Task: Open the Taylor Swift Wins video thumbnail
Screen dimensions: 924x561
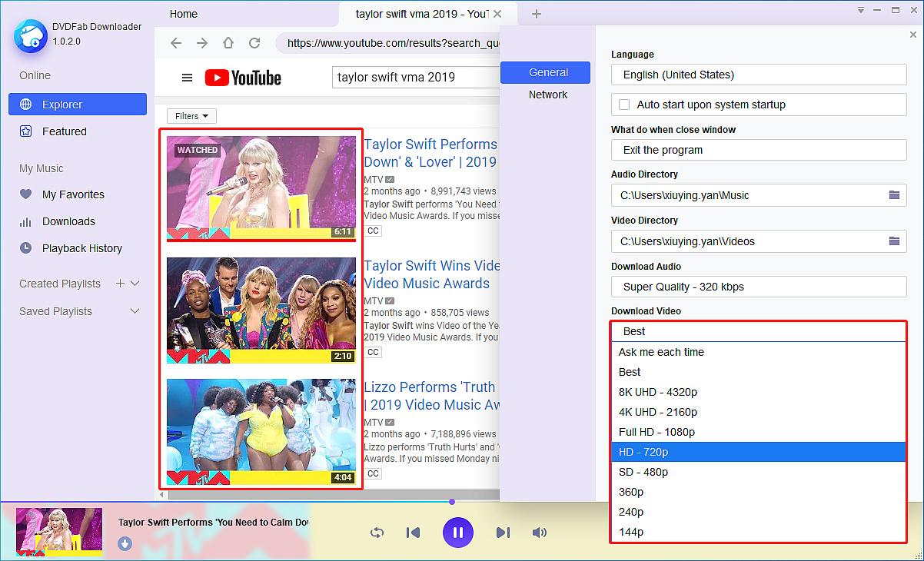Action: coord(261,310)
